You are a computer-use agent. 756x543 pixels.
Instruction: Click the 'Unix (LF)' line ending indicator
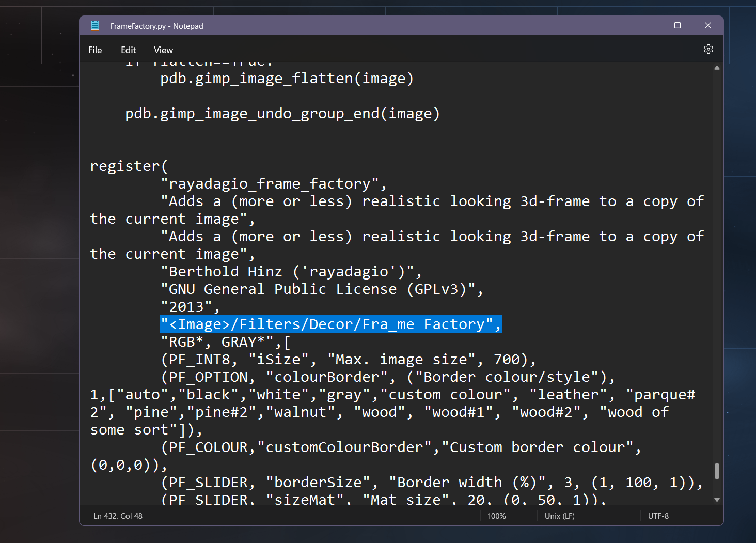(560, 516)
